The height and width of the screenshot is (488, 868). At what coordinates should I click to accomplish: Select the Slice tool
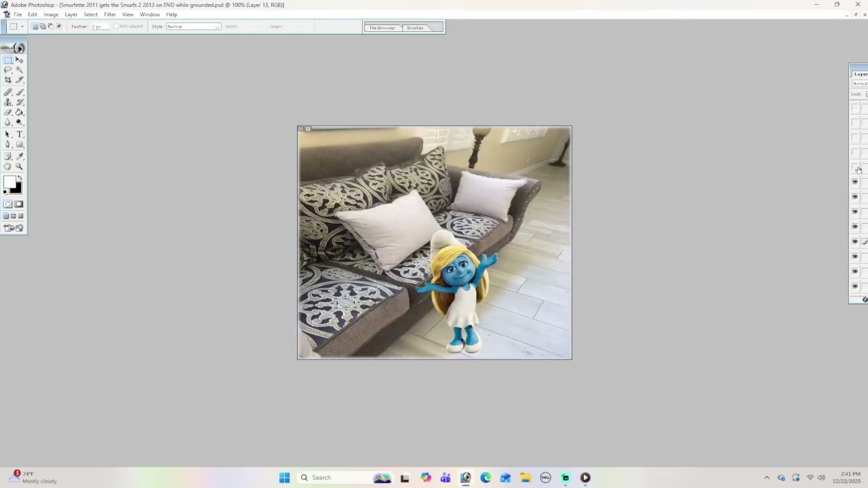click(x=20, y=80)
